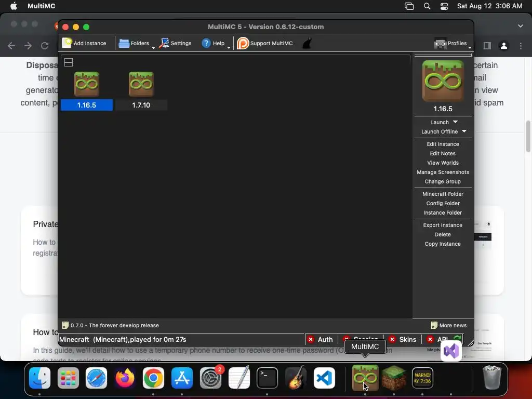Open System Preferences from the Dock
The height and width of the screenshot is (399, 532).
click(210, 378)
